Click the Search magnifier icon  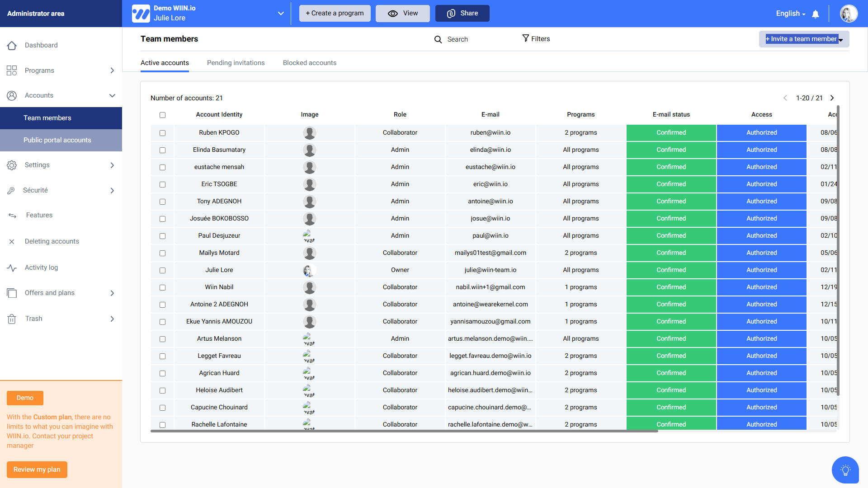(438, 39)
